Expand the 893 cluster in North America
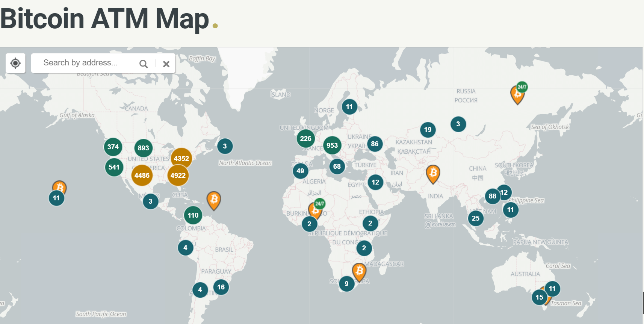Image resolution: width=644 pixels, height=324 pixels. 143,148
